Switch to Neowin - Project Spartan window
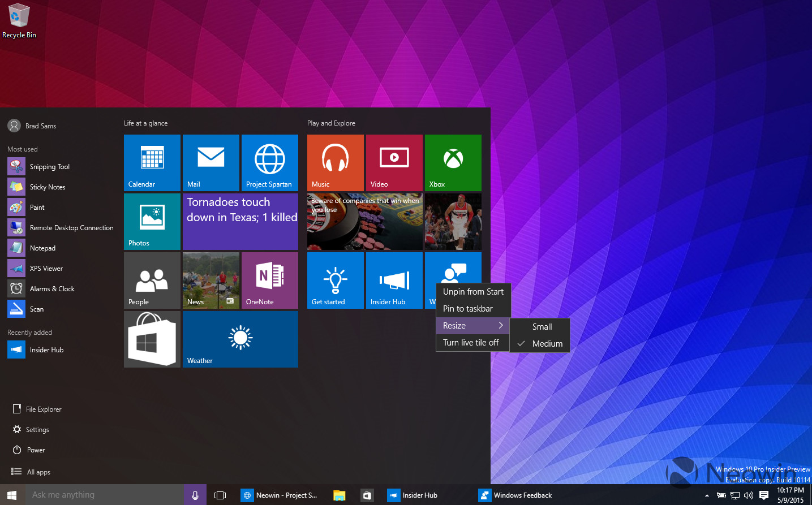812x505 pixels. (x=280, y=495)
